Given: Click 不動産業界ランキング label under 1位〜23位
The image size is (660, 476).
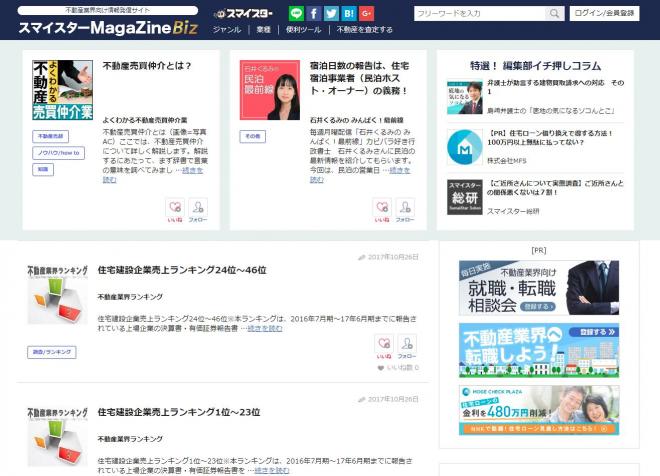Looking at the screenshot, I should (130, 439).
